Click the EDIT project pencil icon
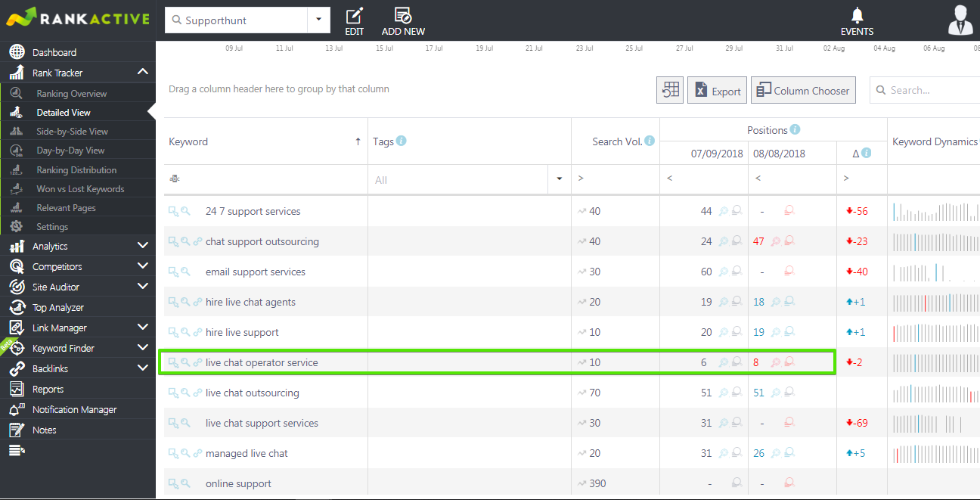 pos(354,15)
